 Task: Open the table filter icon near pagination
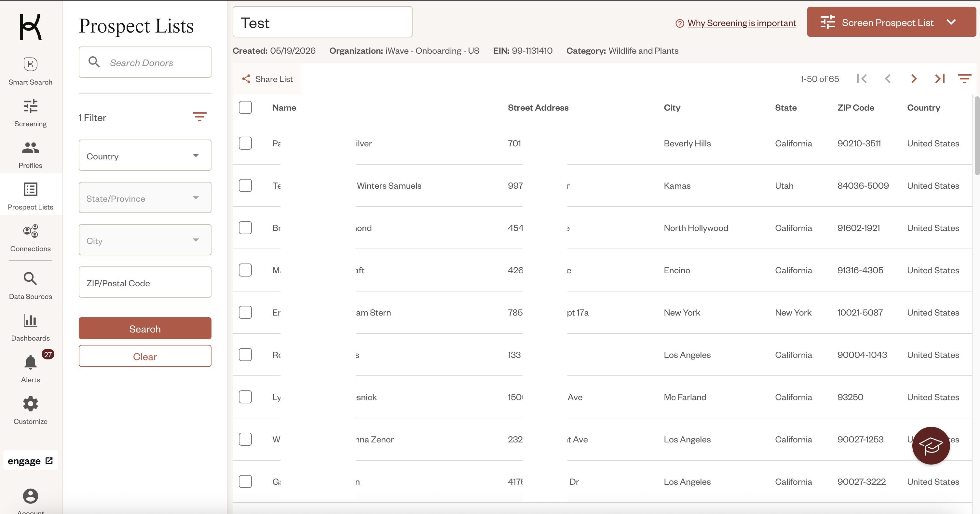coord(964,79)
